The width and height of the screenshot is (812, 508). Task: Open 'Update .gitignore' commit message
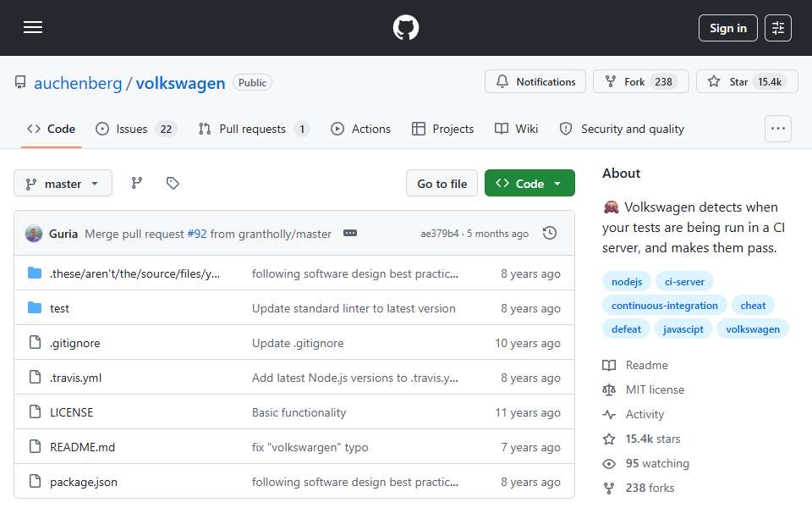298,343
